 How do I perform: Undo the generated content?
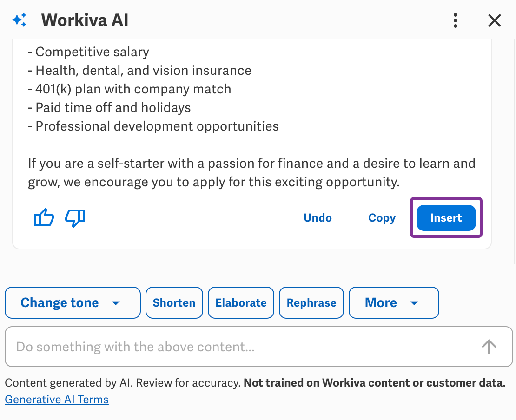point(318,217)
